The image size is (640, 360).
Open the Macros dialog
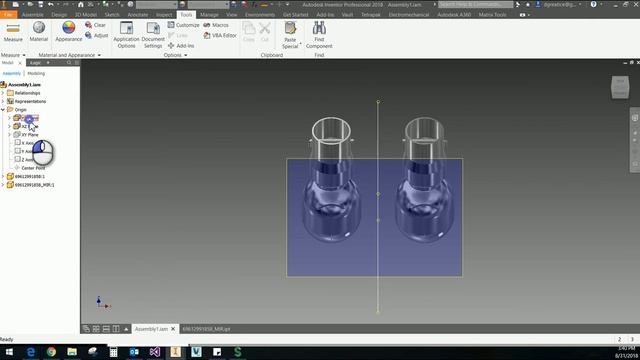(x=216, y=25)
